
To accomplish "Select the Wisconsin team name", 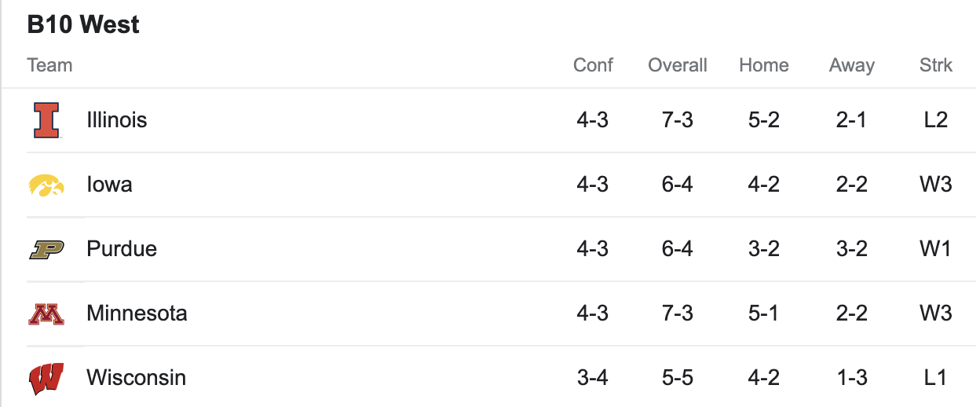I will pyautogui.click(x=136, y=378).
